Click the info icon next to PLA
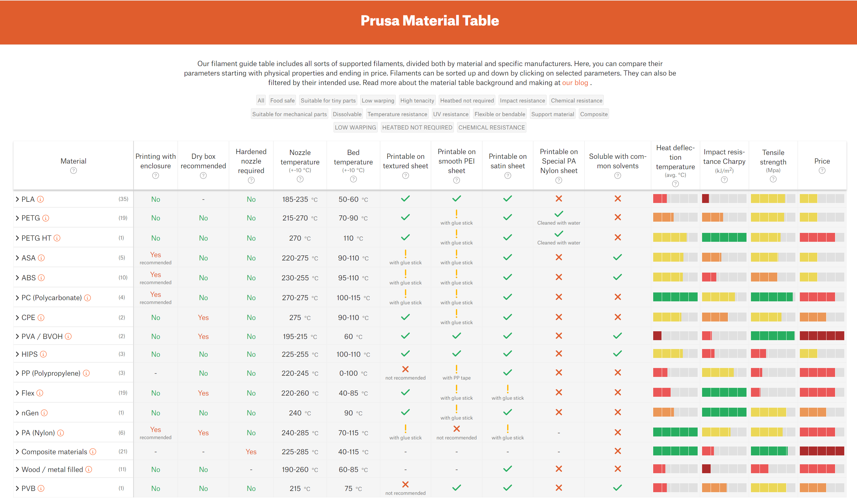 [41, 199]
